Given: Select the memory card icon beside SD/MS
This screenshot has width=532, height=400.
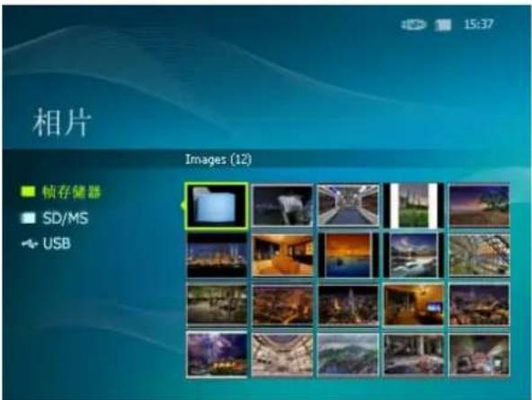Looking at the screenshot, I should click(28, 218).
